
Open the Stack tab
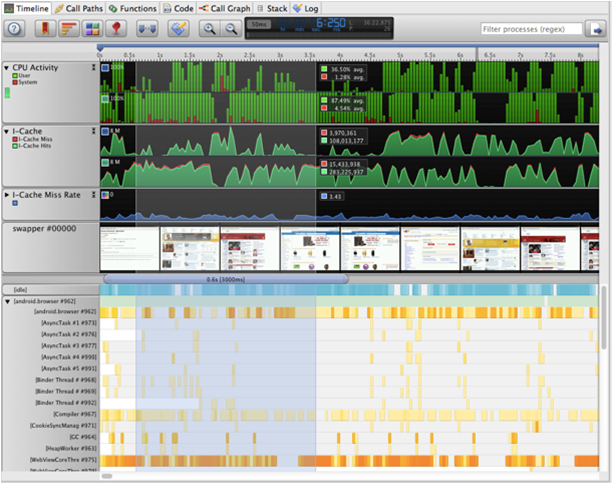(x=272, y=8)
